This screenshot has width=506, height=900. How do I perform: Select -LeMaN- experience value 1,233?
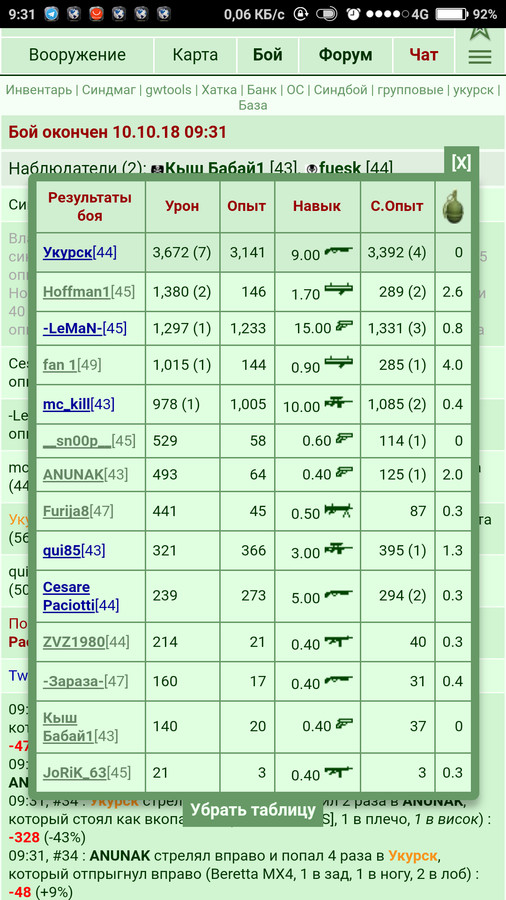(x=248, y=328)
